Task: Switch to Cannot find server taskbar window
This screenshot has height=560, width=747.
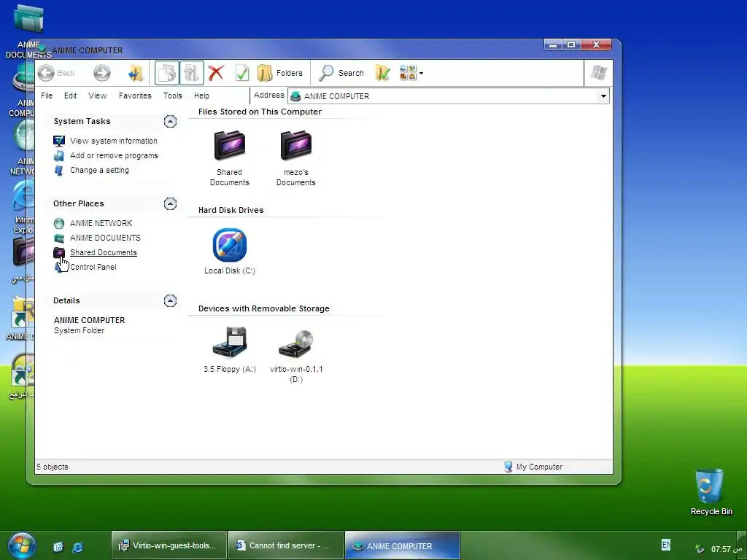Action: (286, 545)
